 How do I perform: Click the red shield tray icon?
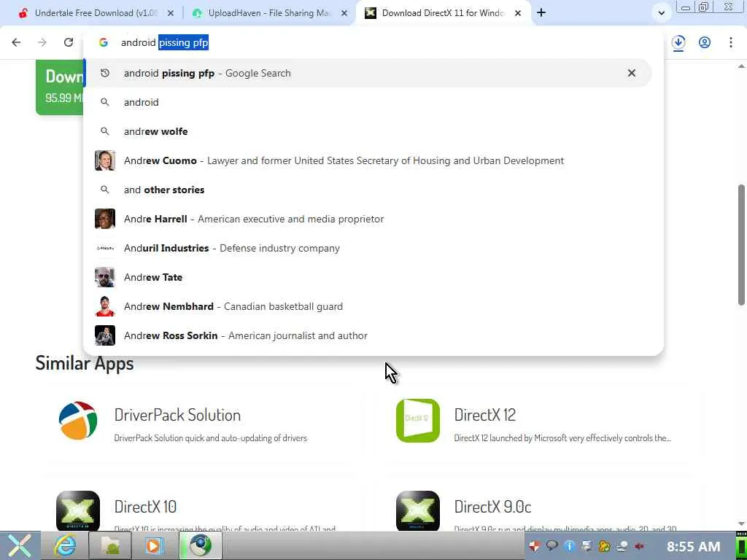point(535,546)
